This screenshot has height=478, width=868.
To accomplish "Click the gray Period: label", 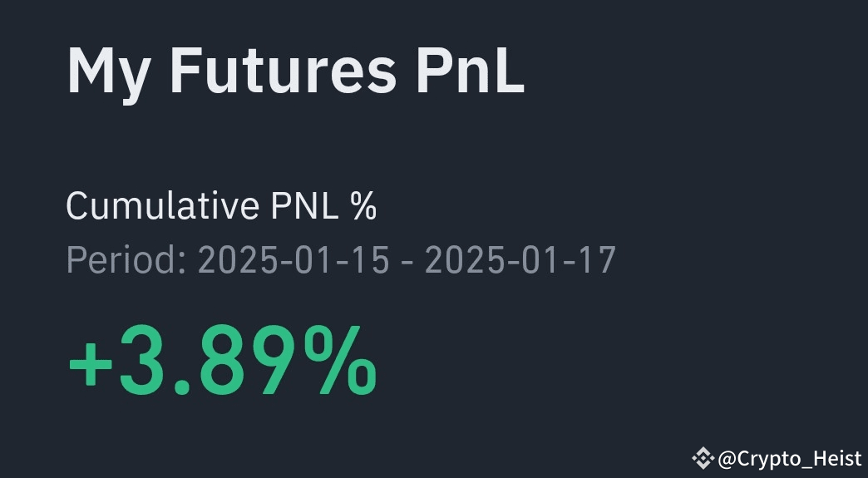I will (126, 260).
